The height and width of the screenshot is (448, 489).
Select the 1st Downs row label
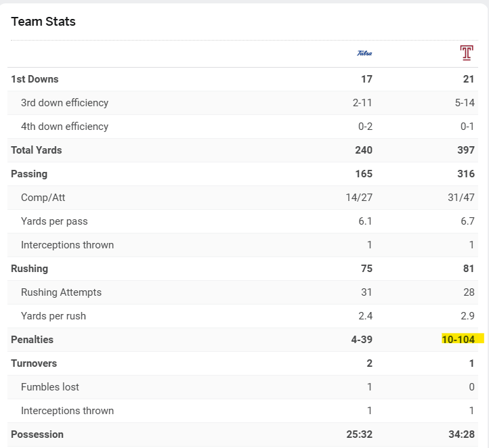coord(35,79)
